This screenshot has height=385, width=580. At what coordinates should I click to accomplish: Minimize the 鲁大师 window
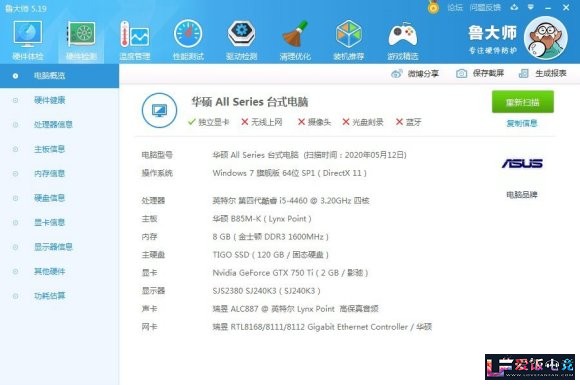click(x=548, y=7)
